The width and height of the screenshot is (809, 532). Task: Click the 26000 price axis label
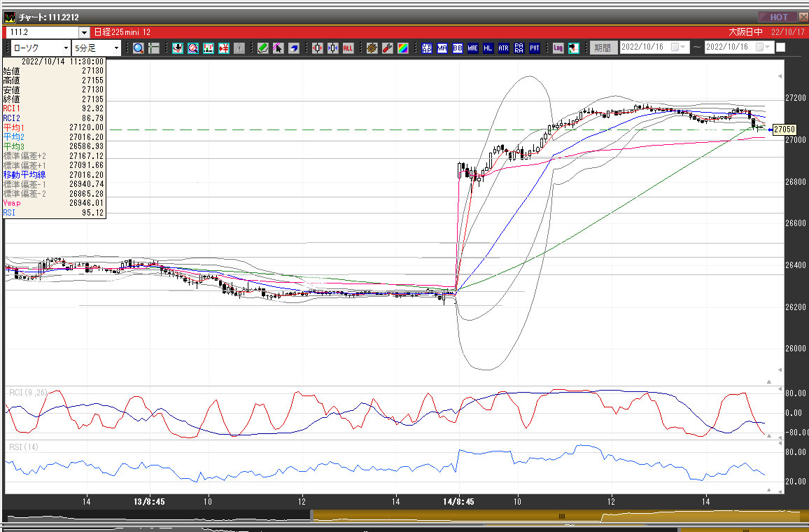(795, 349)
